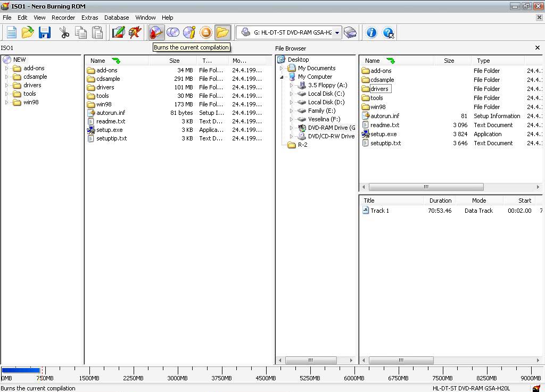Open compilation info pencil icon
545x392 pixels.
point(118,32)
